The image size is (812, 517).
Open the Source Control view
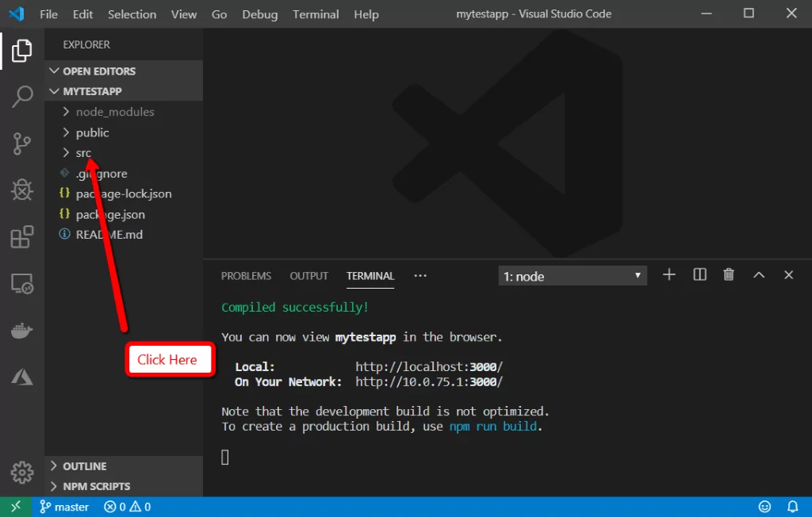21,144
